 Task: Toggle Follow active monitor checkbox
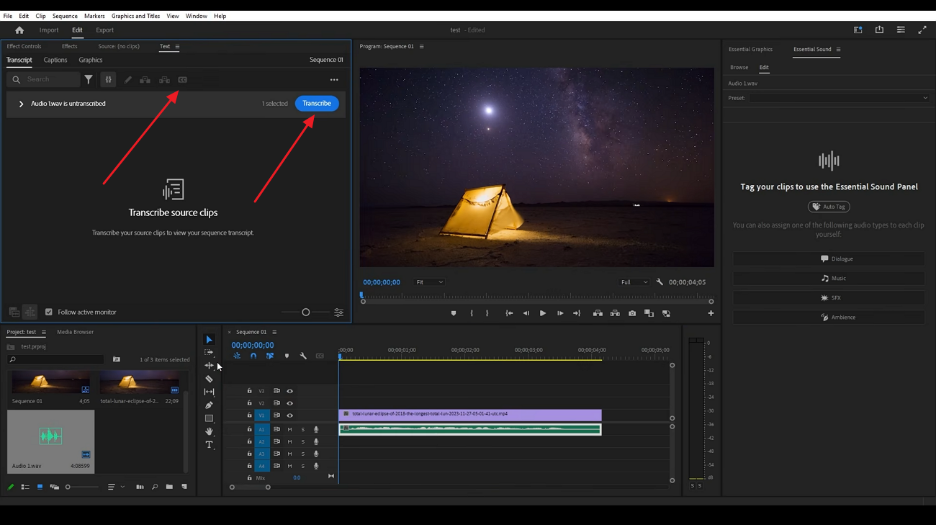[49, 312]
